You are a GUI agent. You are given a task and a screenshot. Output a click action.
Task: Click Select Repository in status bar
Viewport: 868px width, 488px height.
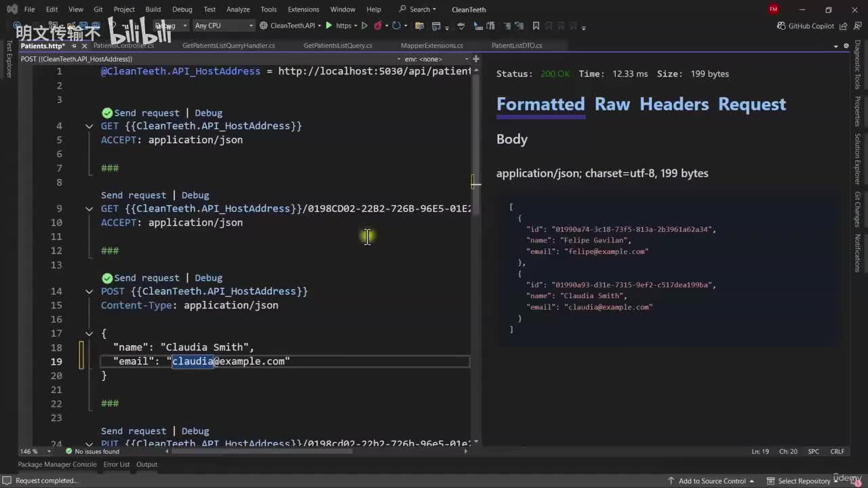804,481
